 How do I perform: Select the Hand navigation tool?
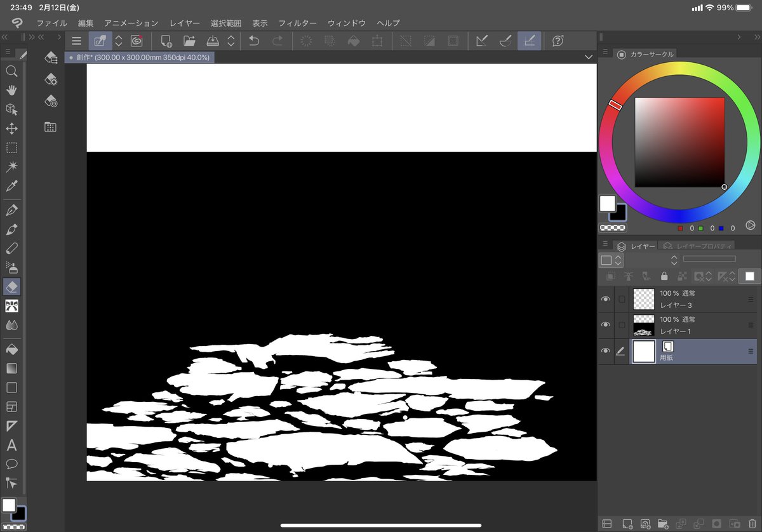point(11,90)
